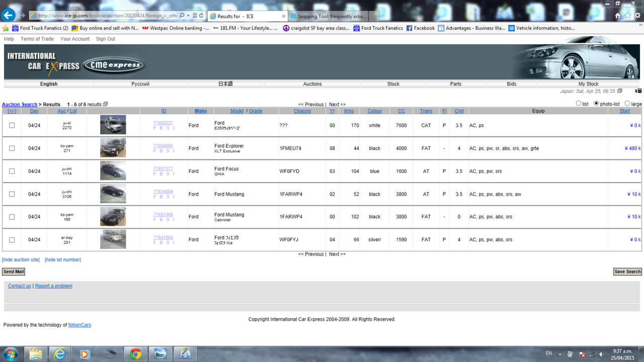Select the 'large' view radio button
Viewport: 644px width, 362px height.
627,104
